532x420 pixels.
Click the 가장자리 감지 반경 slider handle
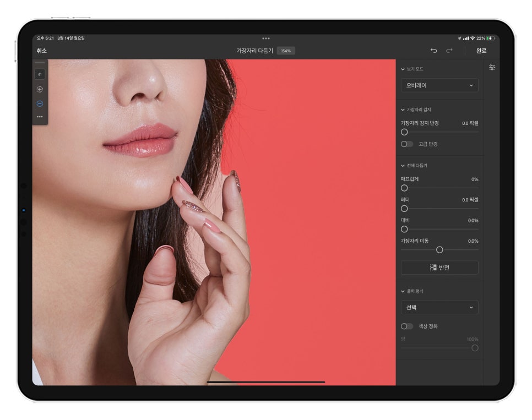tap(404, 132)
